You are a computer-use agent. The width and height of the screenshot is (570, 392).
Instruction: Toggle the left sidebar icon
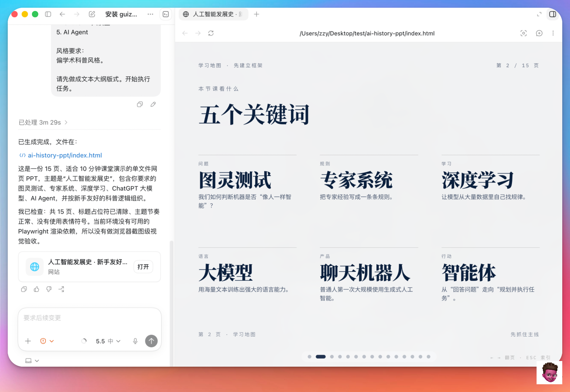tap(48, 14)
